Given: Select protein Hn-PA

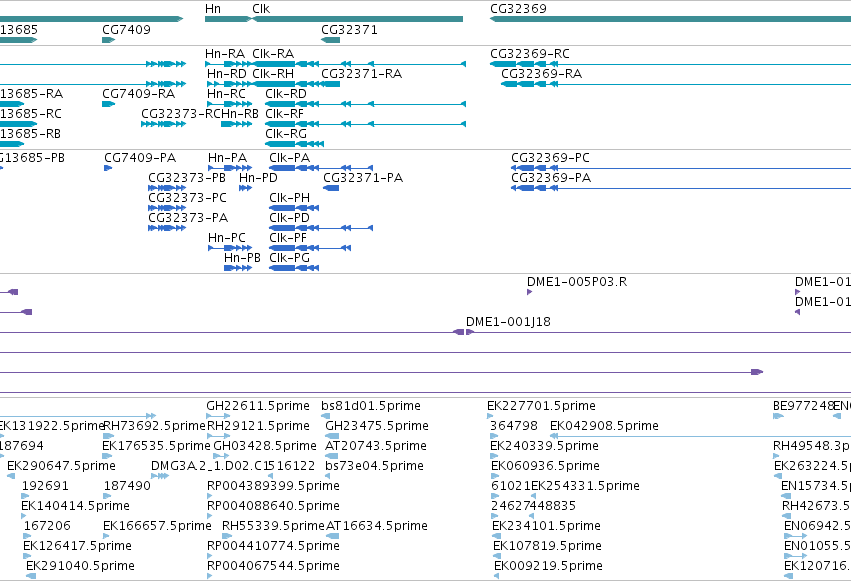Looking at the screenshot, I should coord(227,158).
